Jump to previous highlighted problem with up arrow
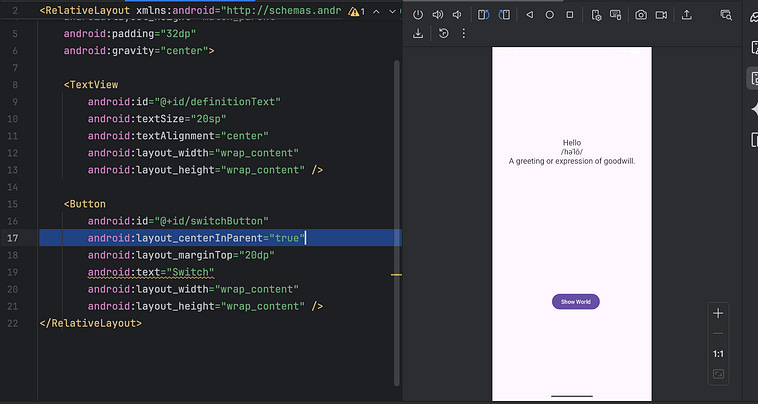The width and height of the screenshot is (758, 404). click(x=376, y=11)
